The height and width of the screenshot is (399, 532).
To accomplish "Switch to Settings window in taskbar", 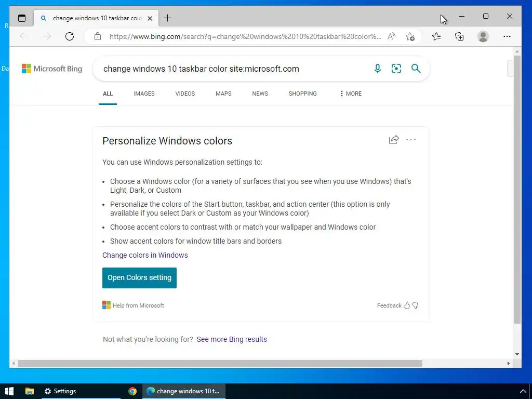I will tap(81, 391).
